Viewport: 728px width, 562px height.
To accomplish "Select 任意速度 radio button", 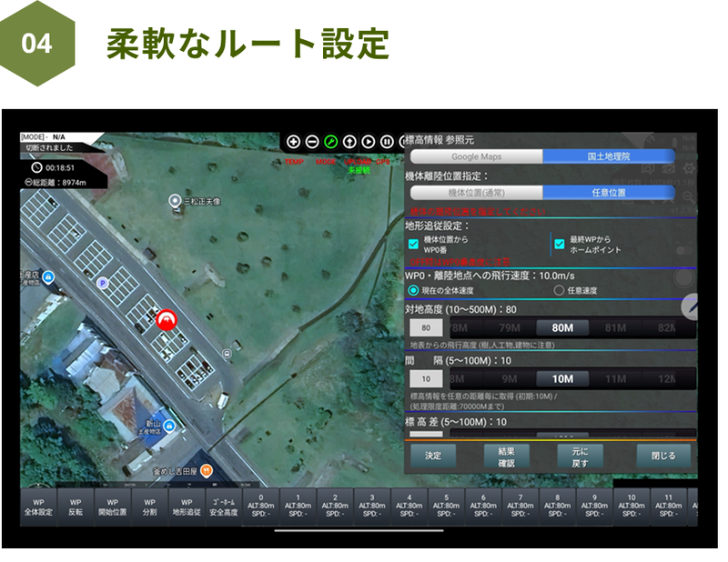I will (x=559, y=290).
